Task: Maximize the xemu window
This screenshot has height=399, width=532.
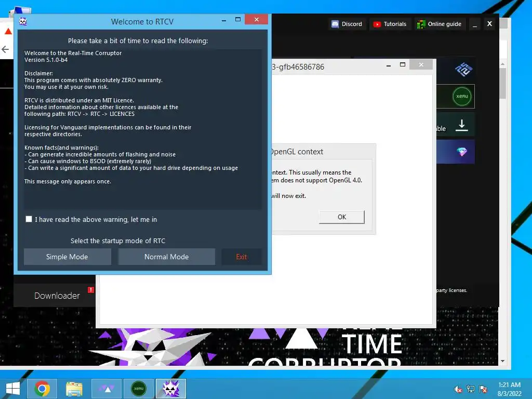Action: coord(403,64)
